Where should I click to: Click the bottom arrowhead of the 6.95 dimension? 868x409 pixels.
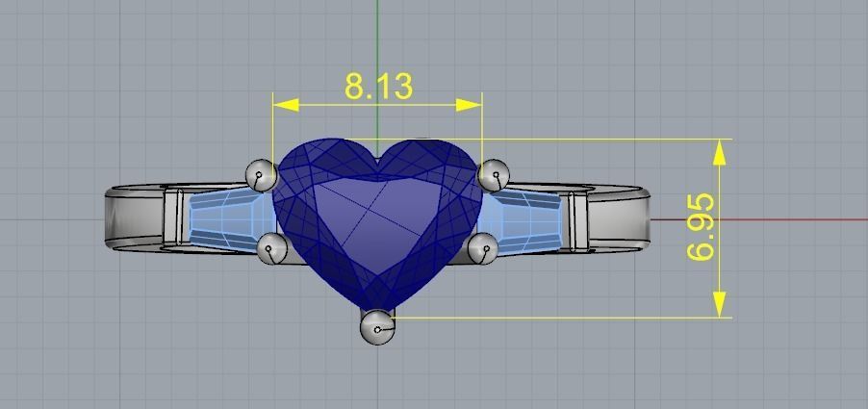[x=719, y=304]
